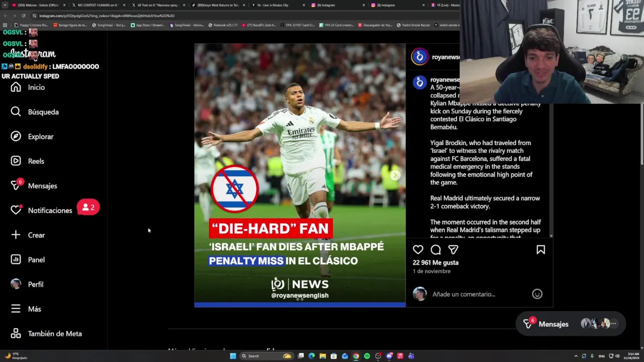Open the Perfil avatar in sidebar
644x362 pixels.
16,284
